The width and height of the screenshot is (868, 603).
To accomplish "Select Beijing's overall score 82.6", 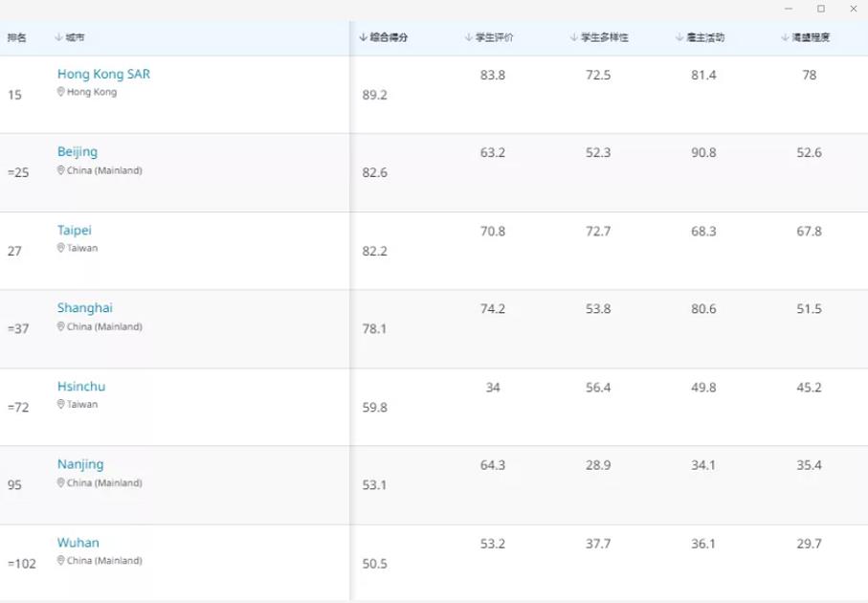I will click(375, 172).
